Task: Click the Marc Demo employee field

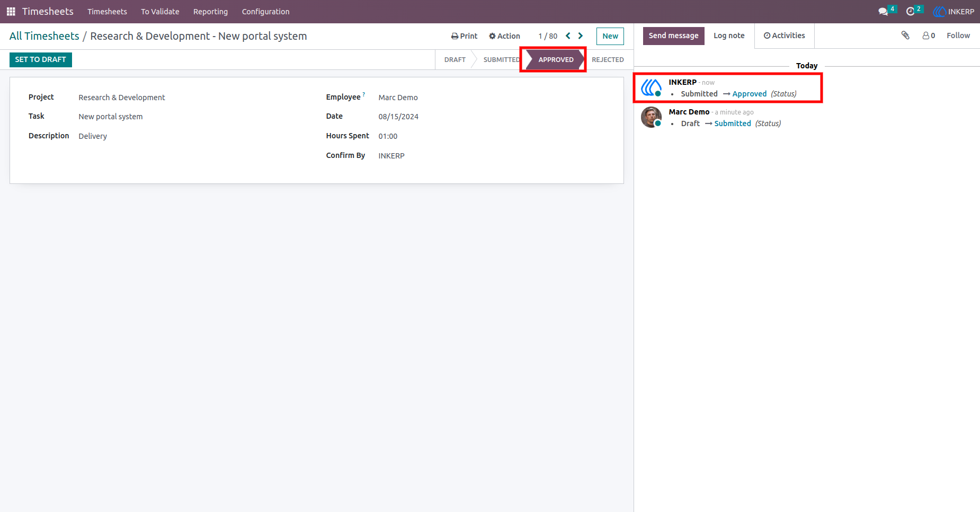Action: point(398,98)
